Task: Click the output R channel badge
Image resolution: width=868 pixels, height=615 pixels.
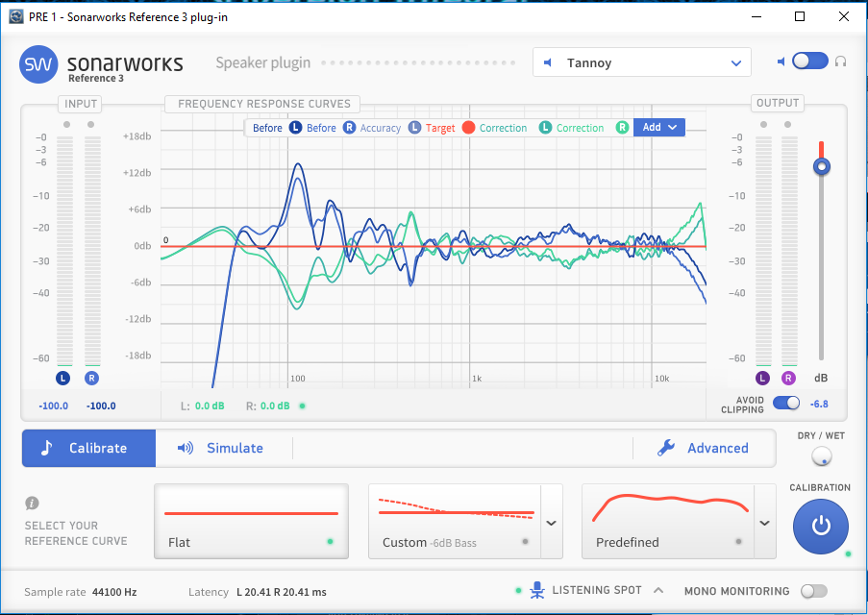Action: tap(788, 378)
